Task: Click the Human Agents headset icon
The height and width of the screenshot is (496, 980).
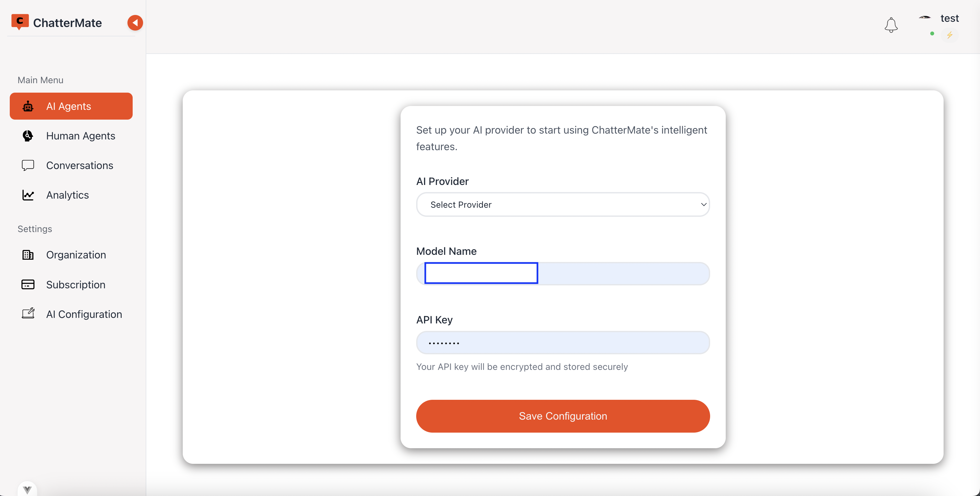Action: 28,136
